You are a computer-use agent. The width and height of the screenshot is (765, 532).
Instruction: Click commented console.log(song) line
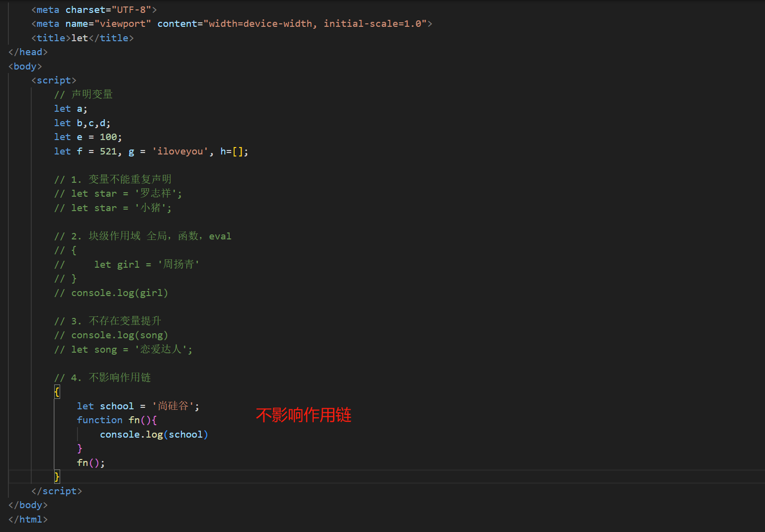tap(111, 335)
